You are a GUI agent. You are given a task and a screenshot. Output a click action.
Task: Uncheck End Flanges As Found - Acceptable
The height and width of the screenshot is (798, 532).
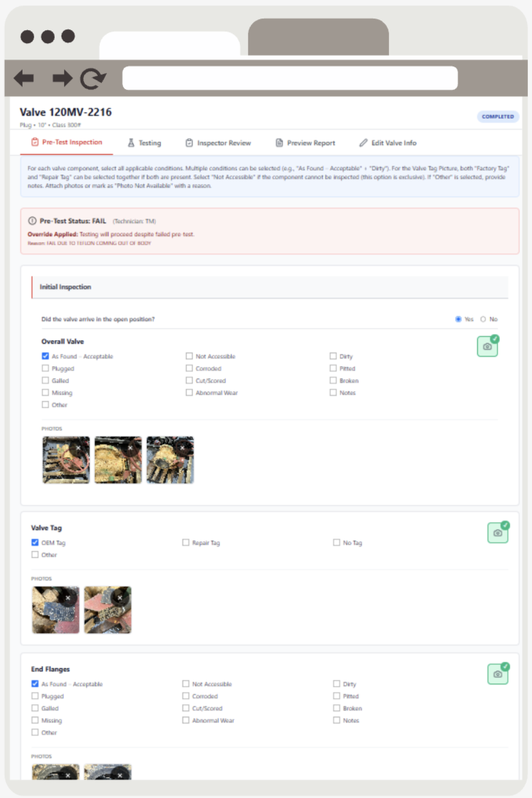coord(35,684)
